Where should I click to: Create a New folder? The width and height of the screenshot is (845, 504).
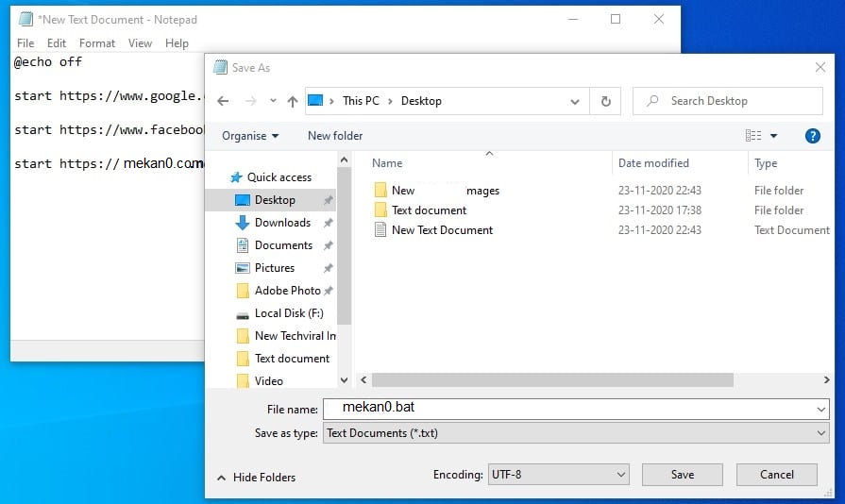click(x=335, y=136)
